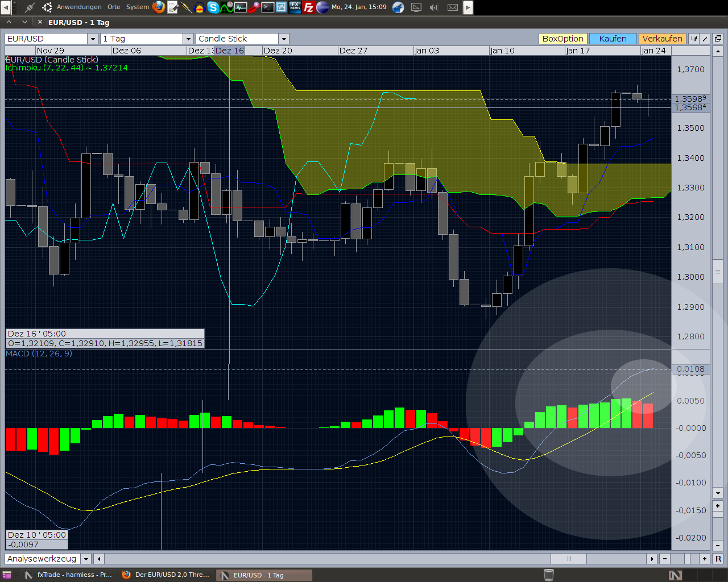Viewport: 728px width, 582px height.
Task: Open the mail icon near the clock
Action: point(453,7)
